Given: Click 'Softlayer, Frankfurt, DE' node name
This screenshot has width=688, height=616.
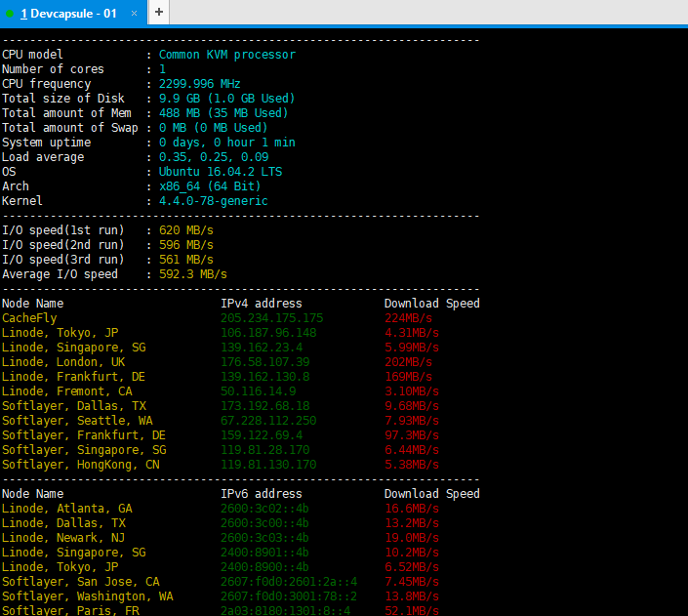Looking at the screenshot, I should [84, 435].
